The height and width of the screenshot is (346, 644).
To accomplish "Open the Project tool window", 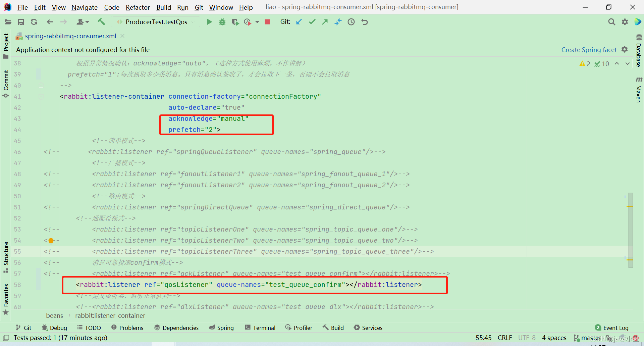I will pos(6,46).
